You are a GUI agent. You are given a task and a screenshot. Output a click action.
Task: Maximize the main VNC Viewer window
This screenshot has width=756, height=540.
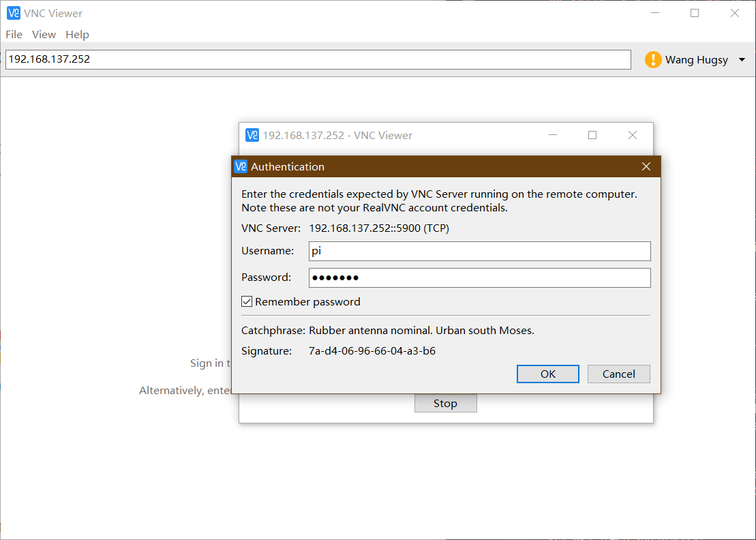coord(695,13)
